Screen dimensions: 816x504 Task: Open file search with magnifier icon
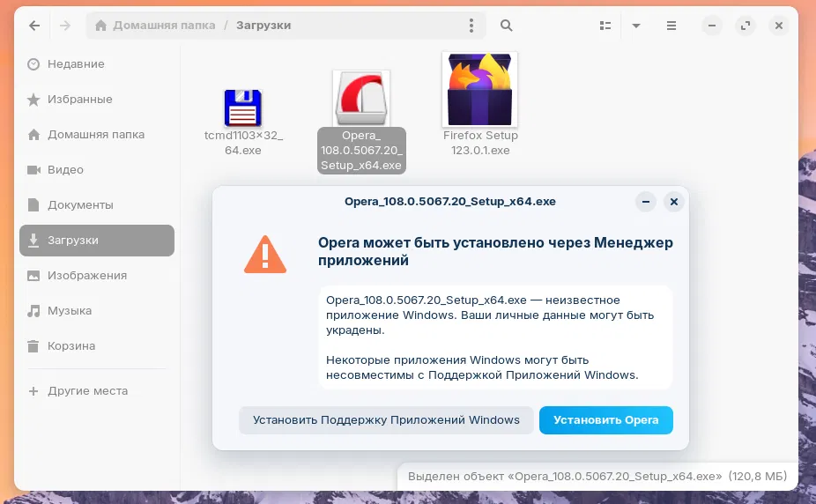(506, 26)
